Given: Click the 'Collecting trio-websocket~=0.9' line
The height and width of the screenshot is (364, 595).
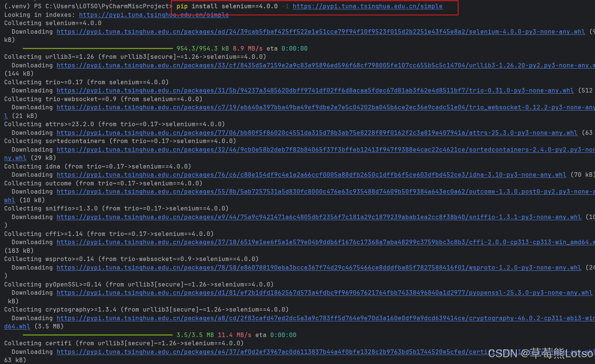Looking at the screenshot, I should click(x=103, y=99).
